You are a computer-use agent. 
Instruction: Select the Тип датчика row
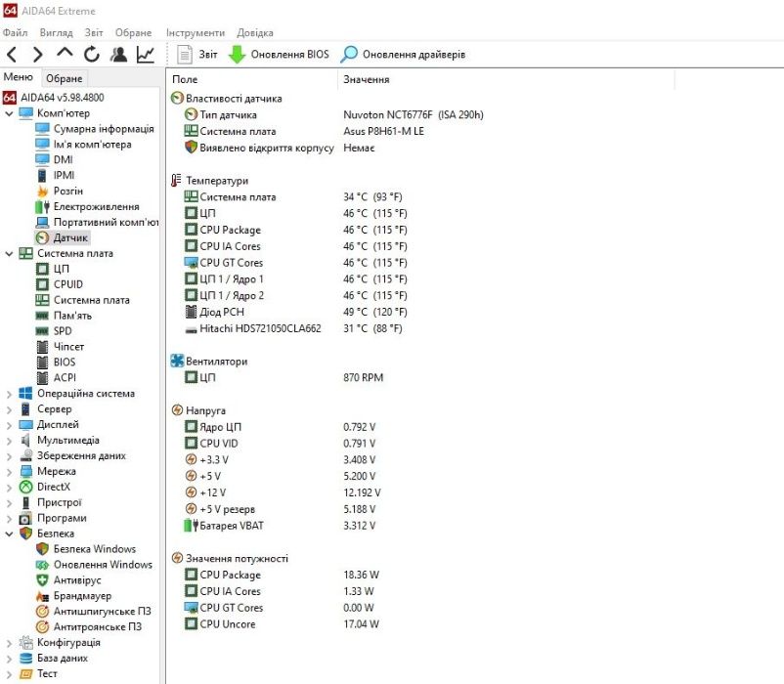[334, 115]
